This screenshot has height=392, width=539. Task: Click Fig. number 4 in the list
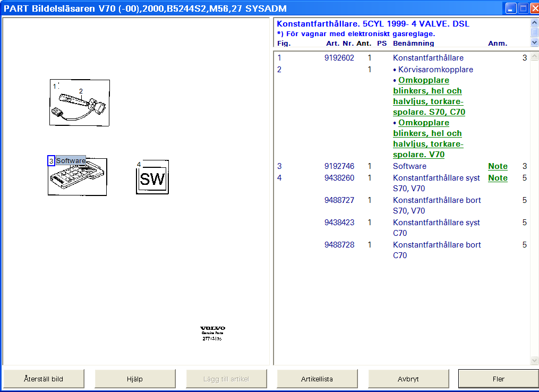pos(279,178)
